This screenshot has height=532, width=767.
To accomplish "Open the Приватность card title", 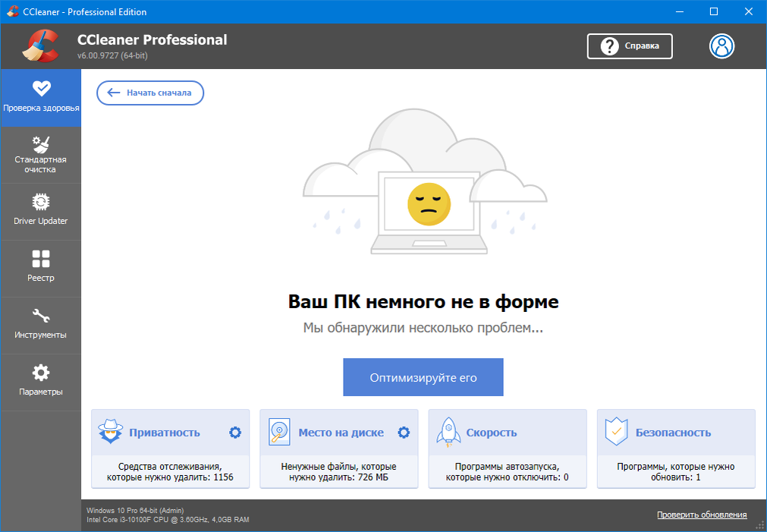I will click(x=165, y=433).
